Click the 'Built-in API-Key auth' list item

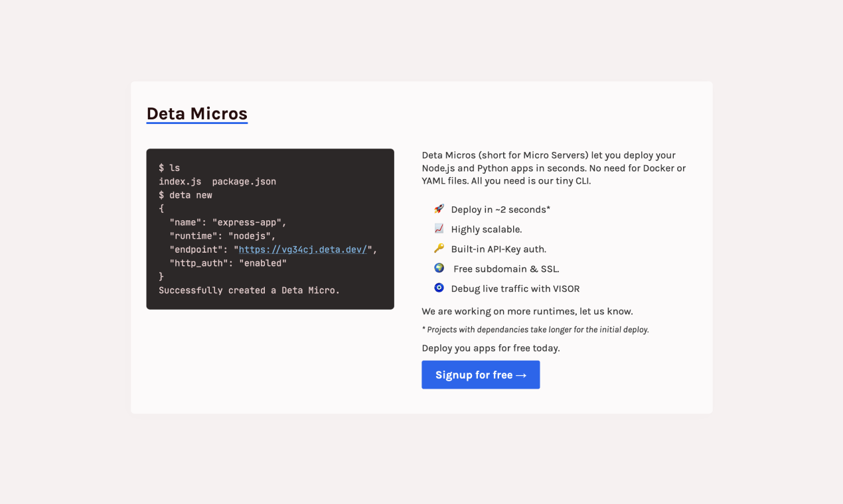pyautogui.click(x=498, y=249)
